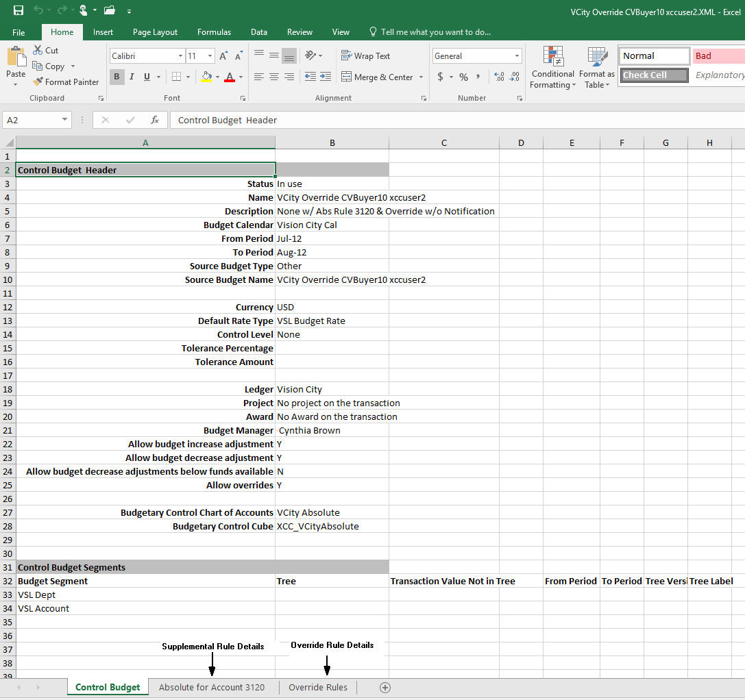Click the orientation angle text icon

pos(310,55)
